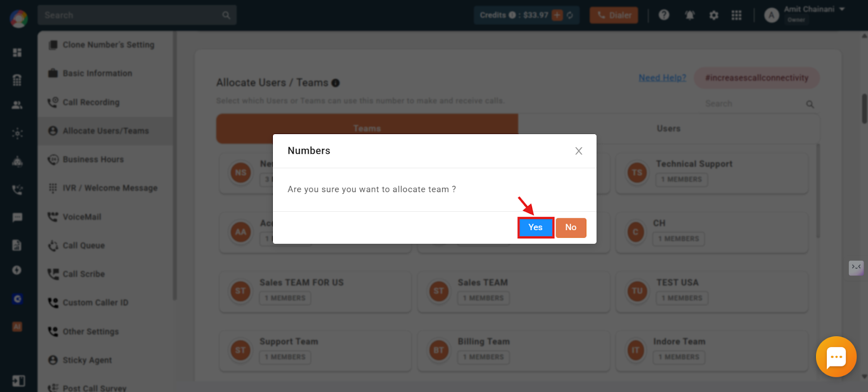This screenshot has height=392, width=868.
Task: Click the small widget on right edge
Action: 856,268
